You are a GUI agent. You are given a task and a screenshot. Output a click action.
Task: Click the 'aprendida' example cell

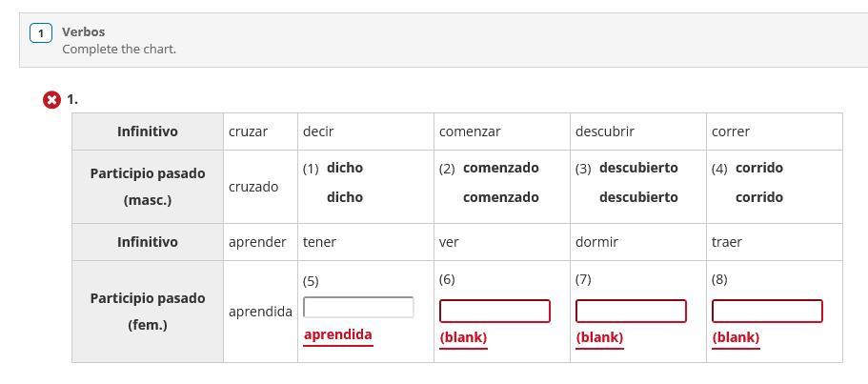coord(260,312)
